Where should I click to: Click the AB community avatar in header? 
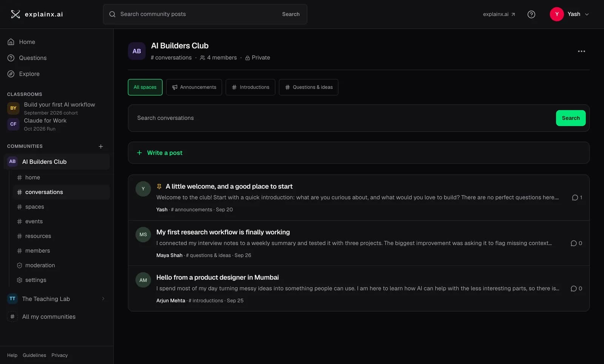pyautogui.click(x=137, y=51)
